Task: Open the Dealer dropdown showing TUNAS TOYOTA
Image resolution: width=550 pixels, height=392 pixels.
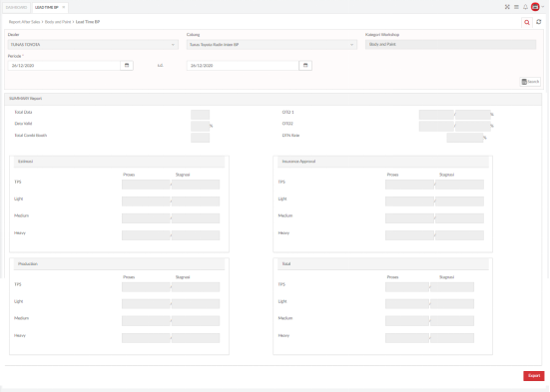Action: pos(93,45)
